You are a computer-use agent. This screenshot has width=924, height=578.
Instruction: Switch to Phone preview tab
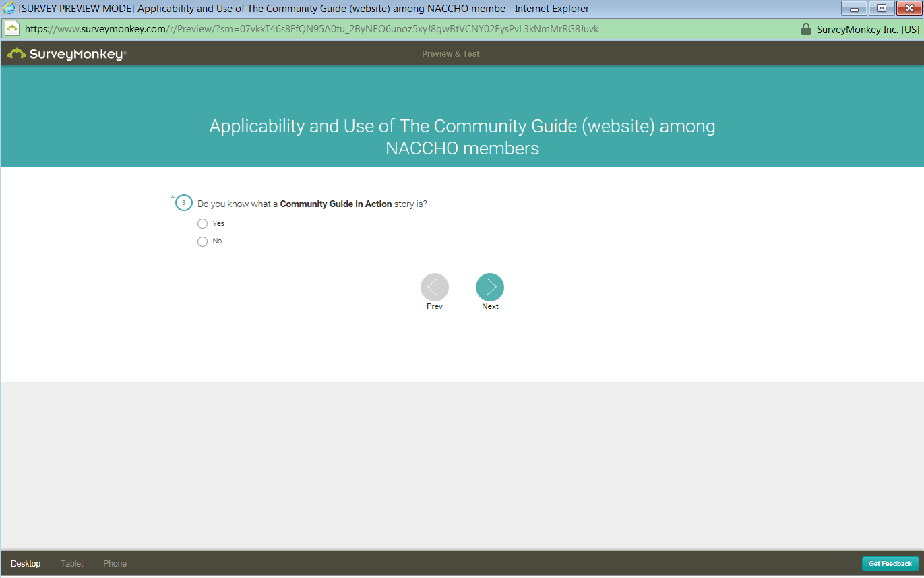[115, 564]
